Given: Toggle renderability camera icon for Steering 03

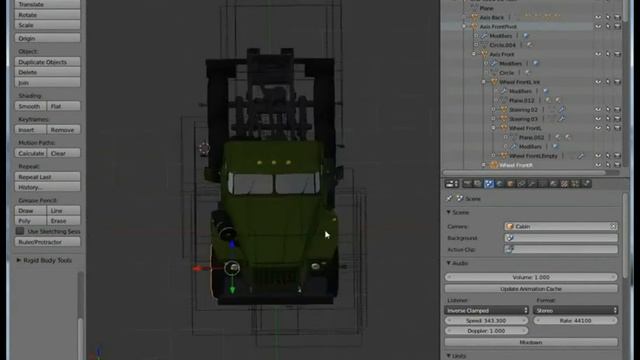Looking at the screenshot, I should point(617,119).
